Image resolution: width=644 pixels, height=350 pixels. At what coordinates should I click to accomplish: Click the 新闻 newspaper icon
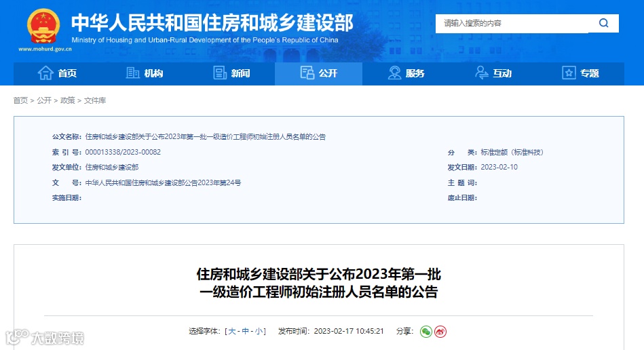(220, 73)
